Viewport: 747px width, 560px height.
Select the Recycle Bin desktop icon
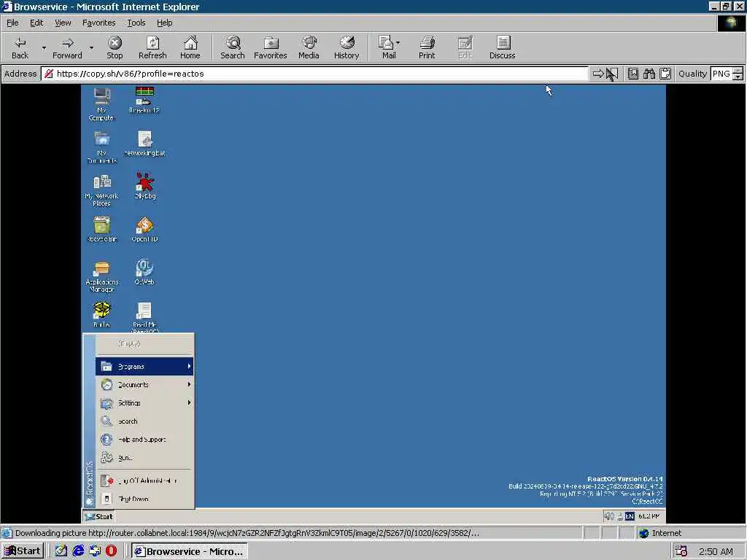pyautogui.click(x=102, y=229)
